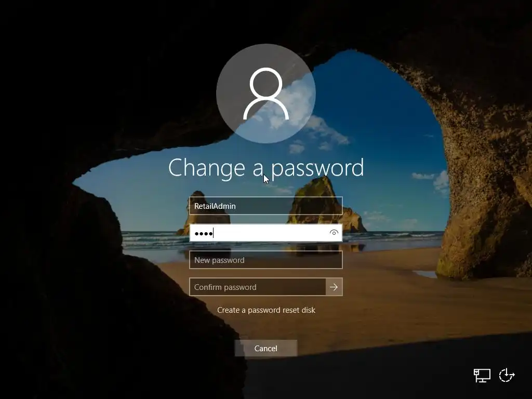Submit password change with arrow button
532x399 pixels.
[334, 287]
